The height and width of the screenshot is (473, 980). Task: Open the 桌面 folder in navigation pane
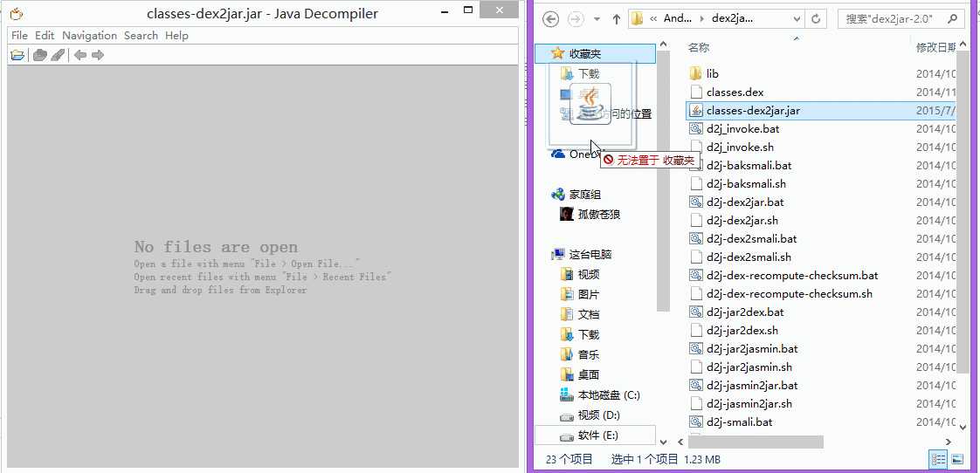(x=581, y=375)
